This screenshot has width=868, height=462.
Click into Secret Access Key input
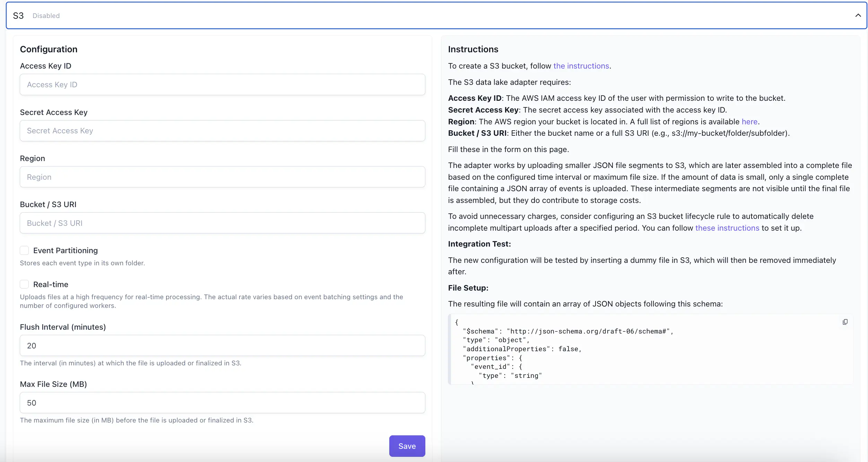[222, 131]
